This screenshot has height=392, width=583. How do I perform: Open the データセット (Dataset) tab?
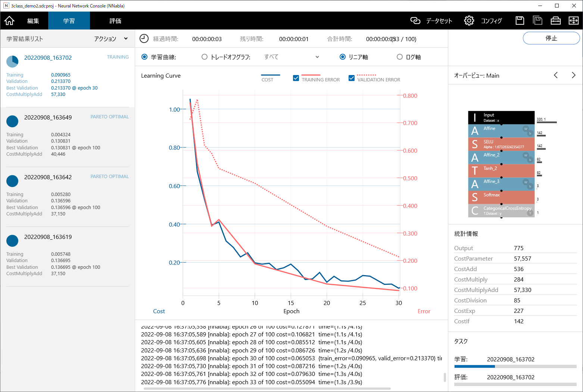(x=431, y=21)
